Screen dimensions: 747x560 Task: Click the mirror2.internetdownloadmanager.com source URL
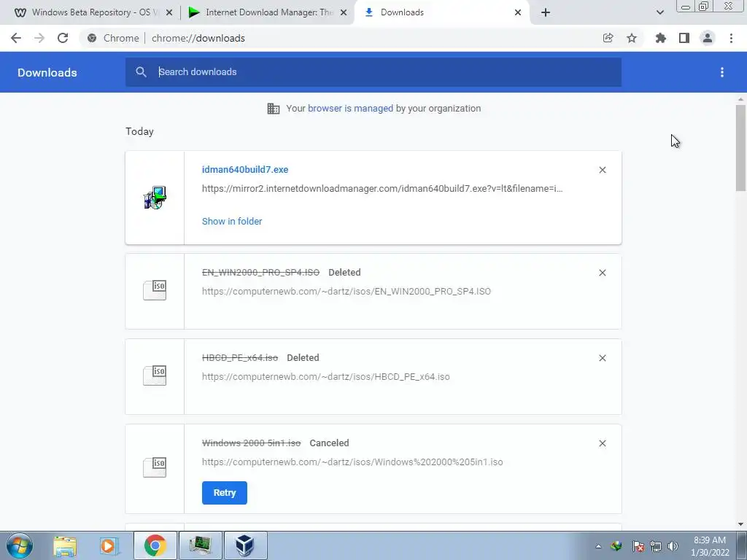[x=382, y=189]
